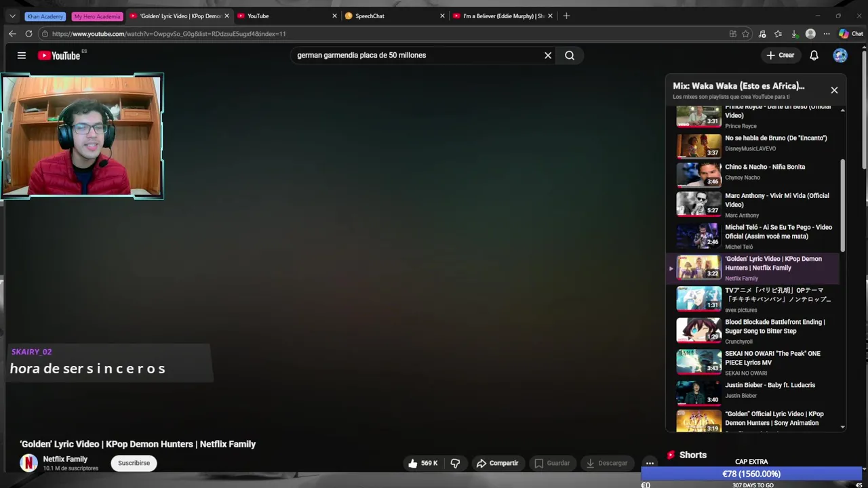Share the video with Compartir

[x=497, y=463]
